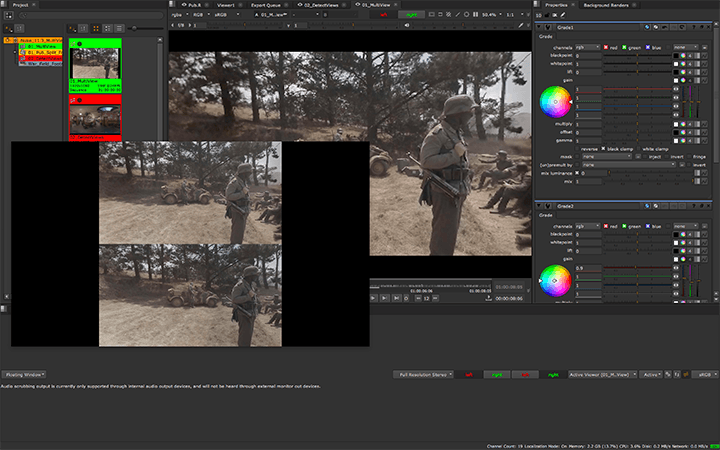
Task: Click the play forward button
Action: 373,298
